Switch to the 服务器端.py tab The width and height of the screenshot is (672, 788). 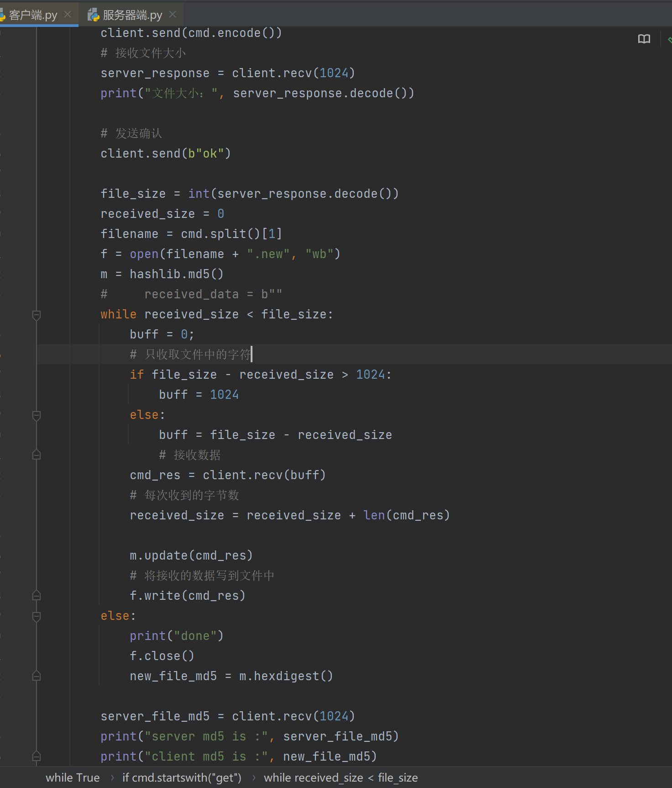(132, 15)
